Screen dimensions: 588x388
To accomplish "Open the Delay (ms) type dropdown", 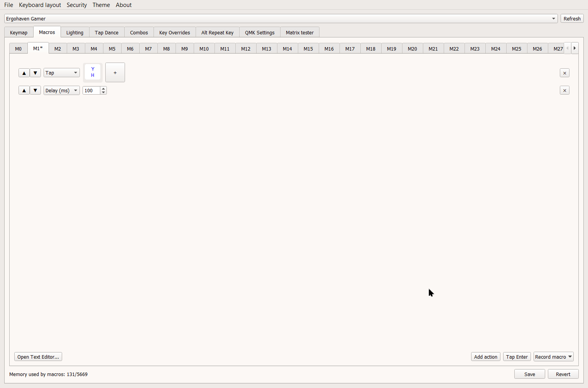I will pos(61,90).
